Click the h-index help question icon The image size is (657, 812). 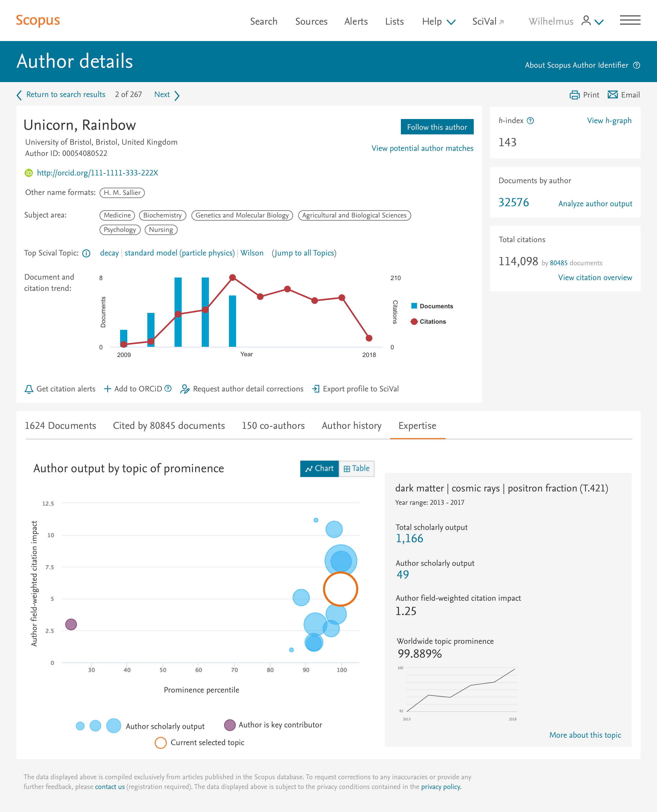(530, 121)
